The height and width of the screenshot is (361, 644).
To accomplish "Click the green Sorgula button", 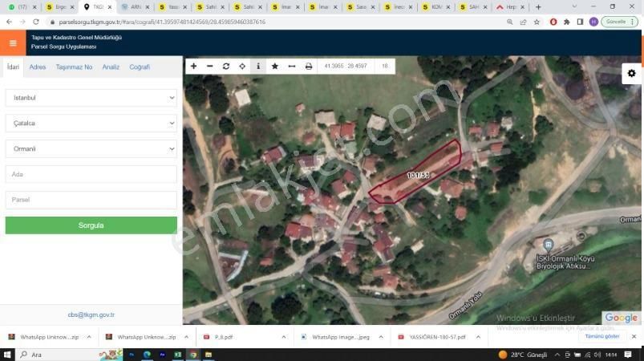I will pos(91,225).
